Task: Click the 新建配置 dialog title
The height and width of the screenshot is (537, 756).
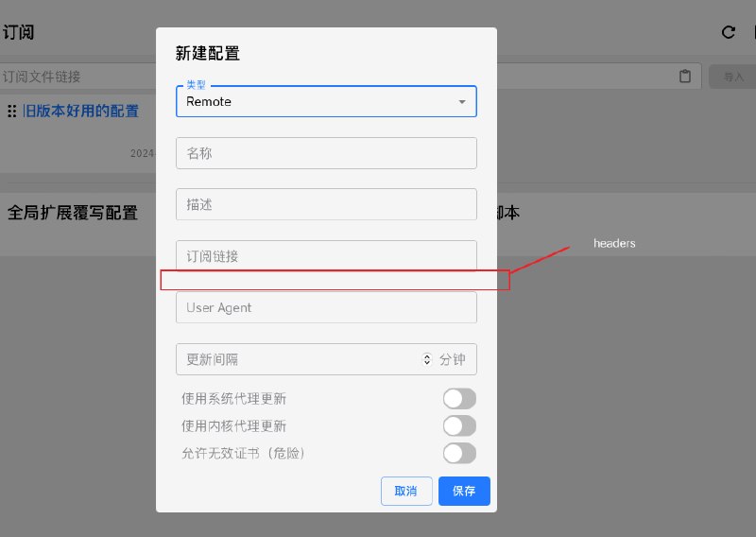Action: 208,53
